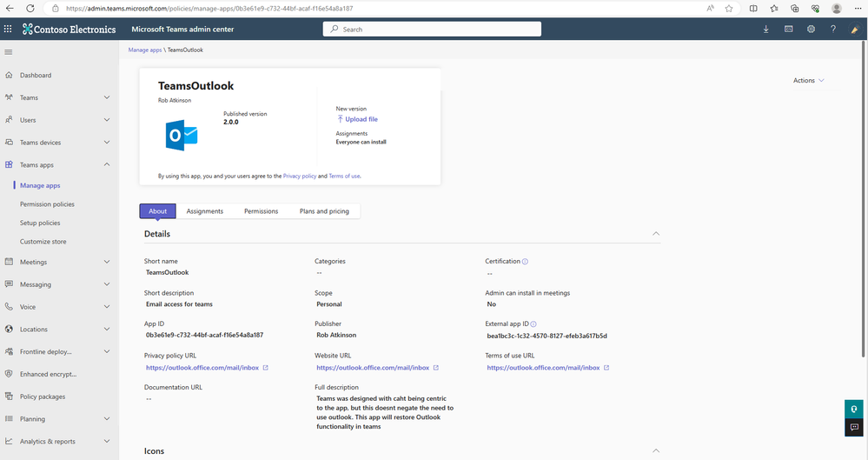Click the Analytics & reports chart icon
868x460 pixels.
[9, 441]
